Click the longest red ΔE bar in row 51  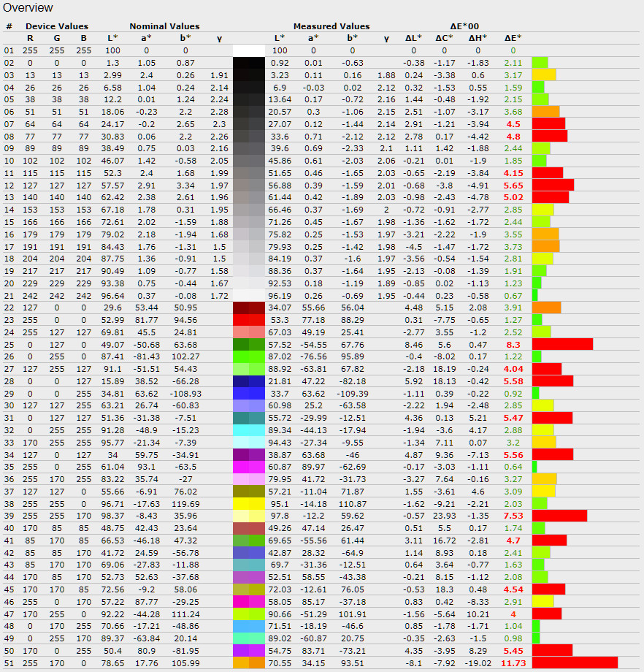[x=575, y=663]
